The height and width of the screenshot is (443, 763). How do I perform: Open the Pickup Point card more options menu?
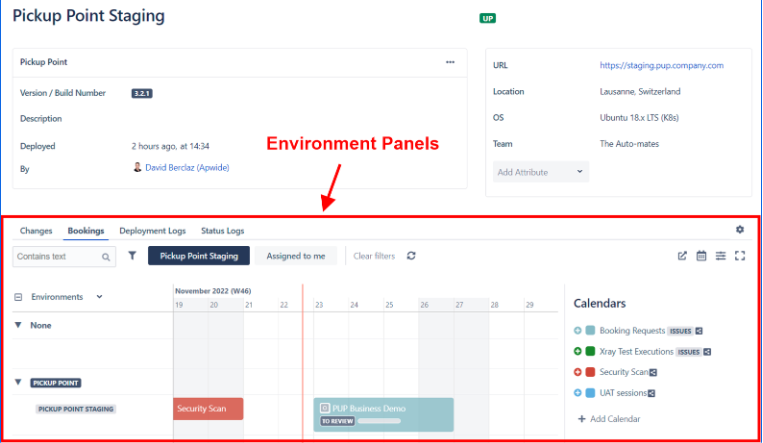click(x=450, y=62)
